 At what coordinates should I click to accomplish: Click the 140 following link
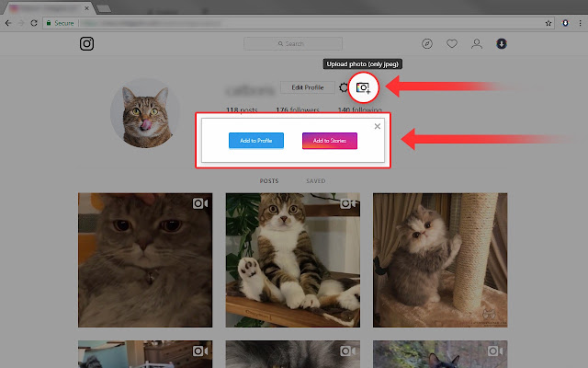point(359,110)
